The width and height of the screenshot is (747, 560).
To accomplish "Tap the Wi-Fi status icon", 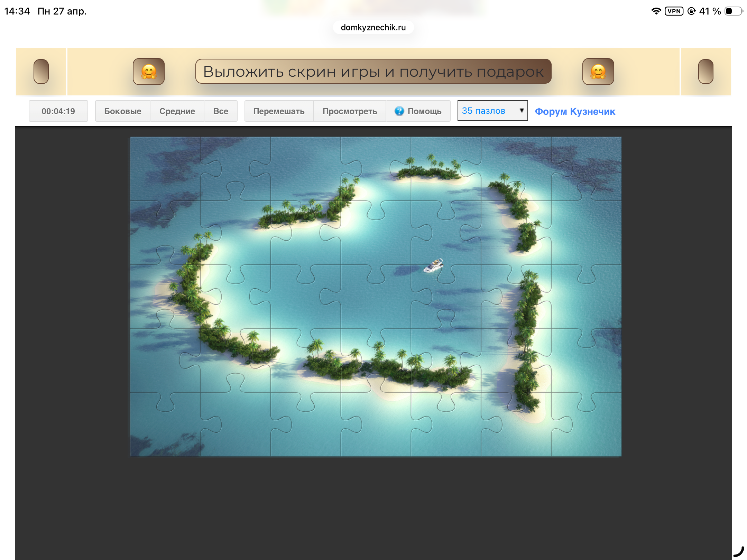I will [x=656, y=11].
